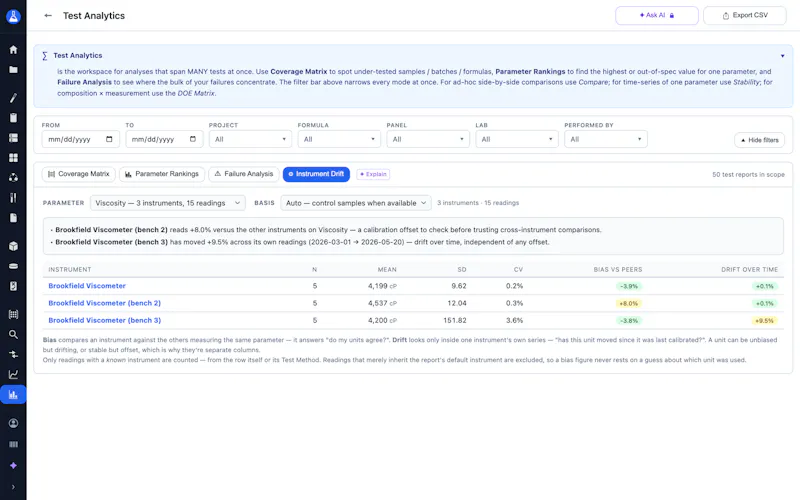Open the clipboard sidebar icon
Viewport: 800px width, 500px height.
click(13, 118)
